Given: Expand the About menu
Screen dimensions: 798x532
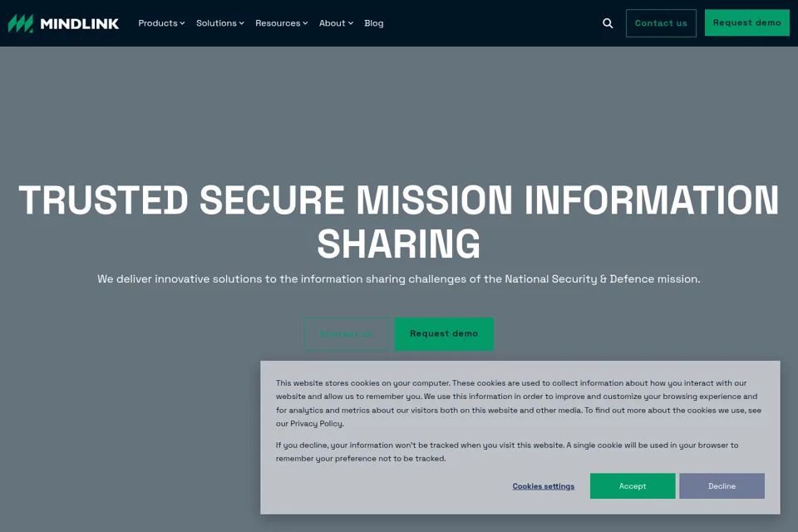Looking at the screenshot, I should [x=336, y=23].
